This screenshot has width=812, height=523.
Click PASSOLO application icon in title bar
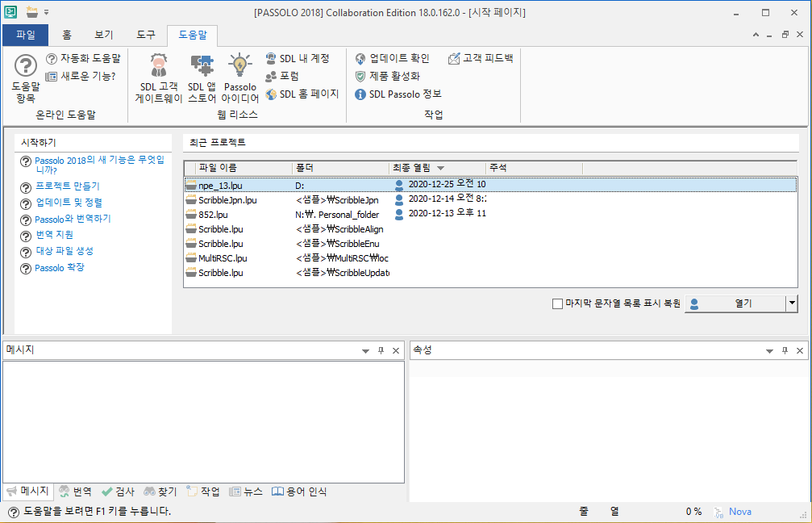(x=10, y=12)
